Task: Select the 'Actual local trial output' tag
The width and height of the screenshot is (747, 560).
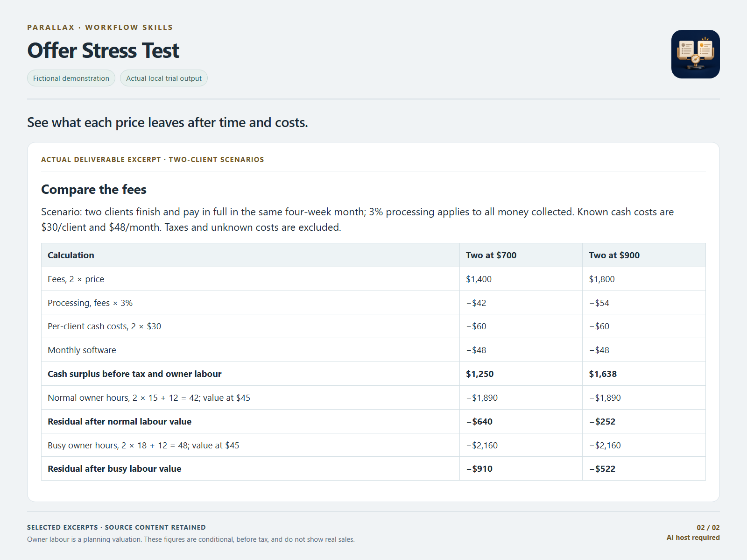Action: (x=164, y=78)
